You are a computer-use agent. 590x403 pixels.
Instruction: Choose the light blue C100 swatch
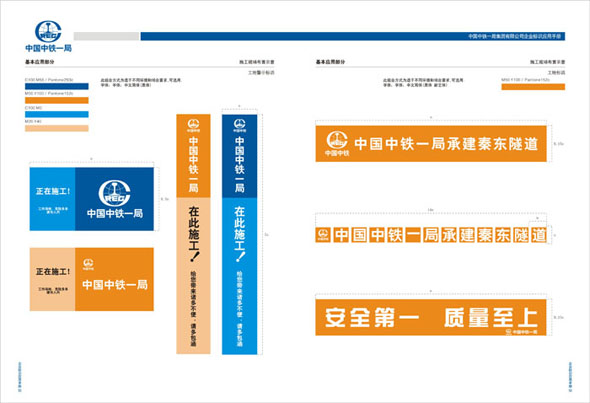point(57,114)
